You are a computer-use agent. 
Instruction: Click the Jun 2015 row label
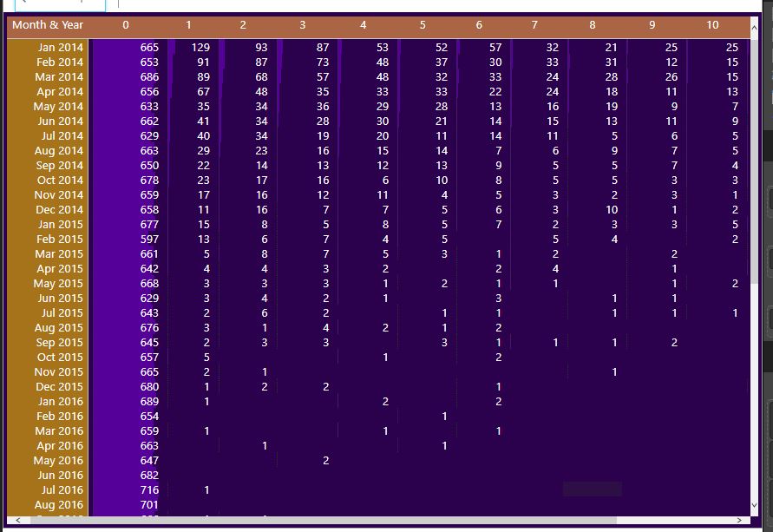pyautogui.click(x=61, y=299)
